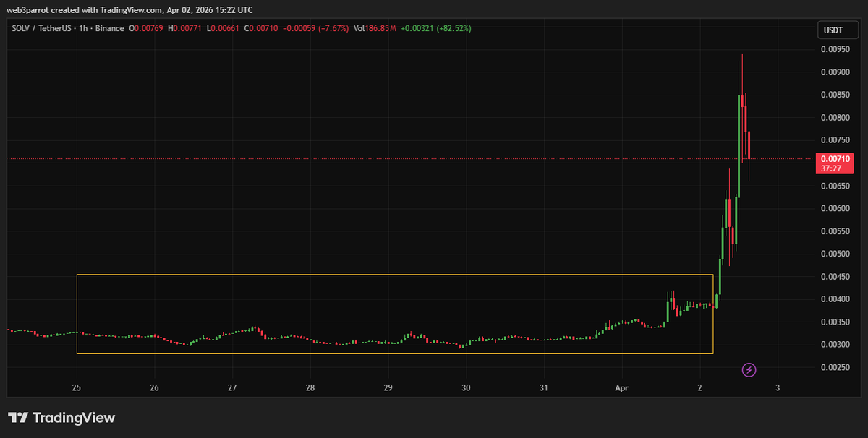The width and height of the screenshot is (868, 438).
Task: Click the date label 25 on time axis
Action: click(77, 387)
